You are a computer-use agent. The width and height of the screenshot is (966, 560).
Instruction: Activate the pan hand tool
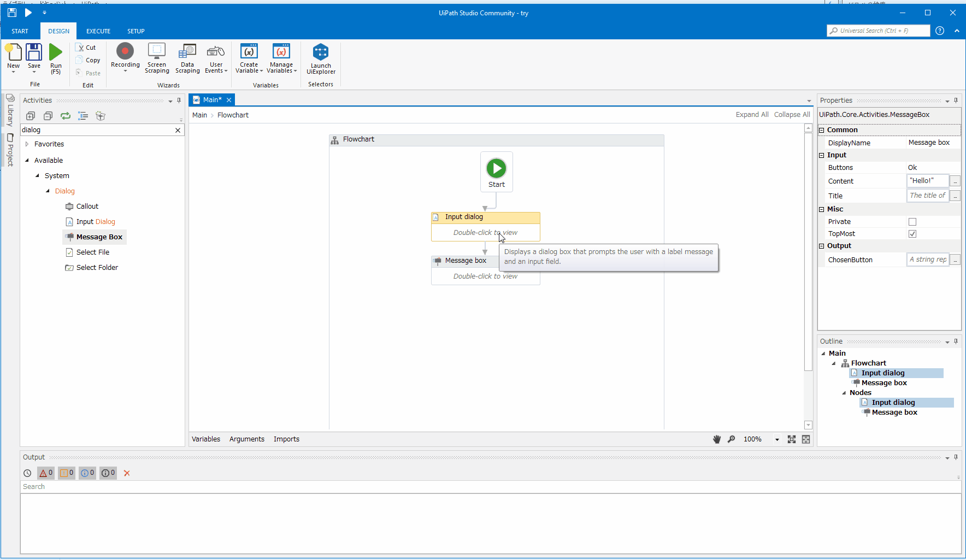[717, 439]
